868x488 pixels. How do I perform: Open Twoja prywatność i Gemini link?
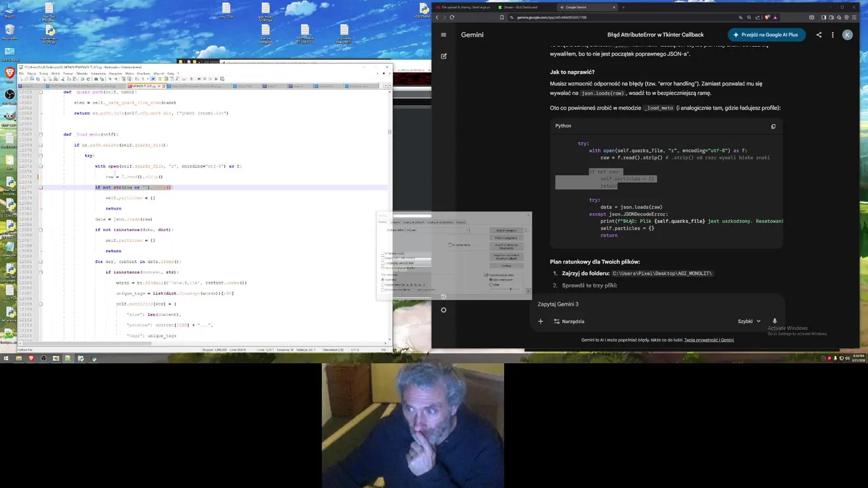tap(709, 340)
